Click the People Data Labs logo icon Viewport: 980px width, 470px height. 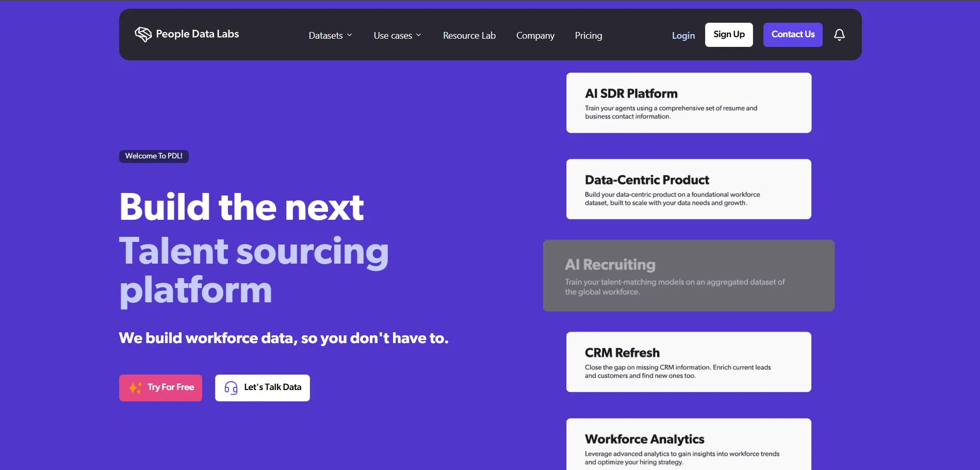pos(143,34)
